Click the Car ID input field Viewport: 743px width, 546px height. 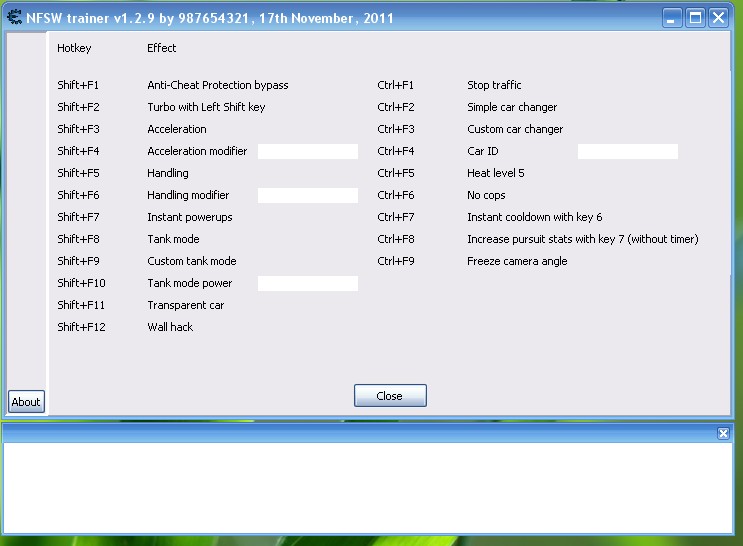[x=627, y=151]
